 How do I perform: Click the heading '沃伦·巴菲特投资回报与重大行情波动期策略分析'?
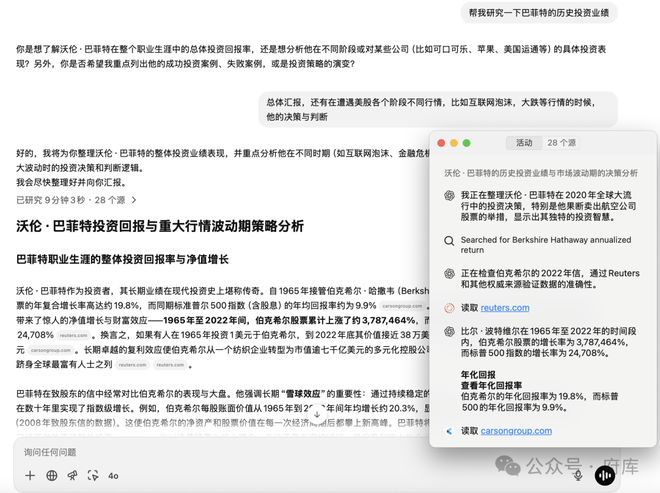coord(160,226)
